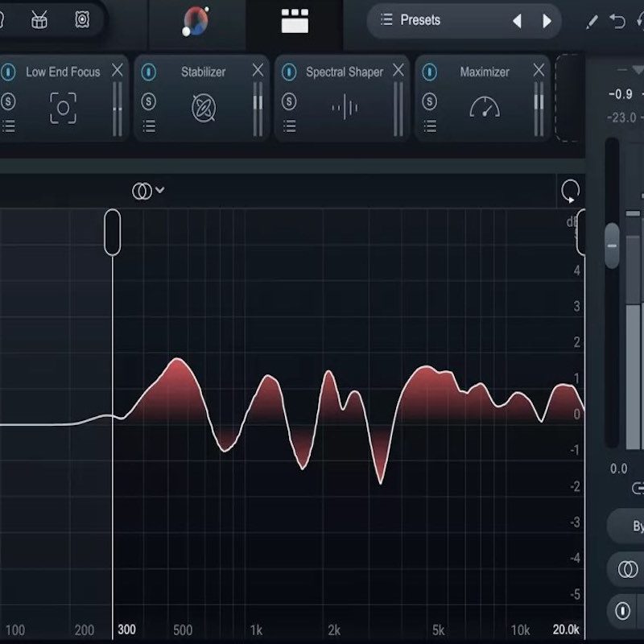Click the link icon below 0.0

coord(638,489)
